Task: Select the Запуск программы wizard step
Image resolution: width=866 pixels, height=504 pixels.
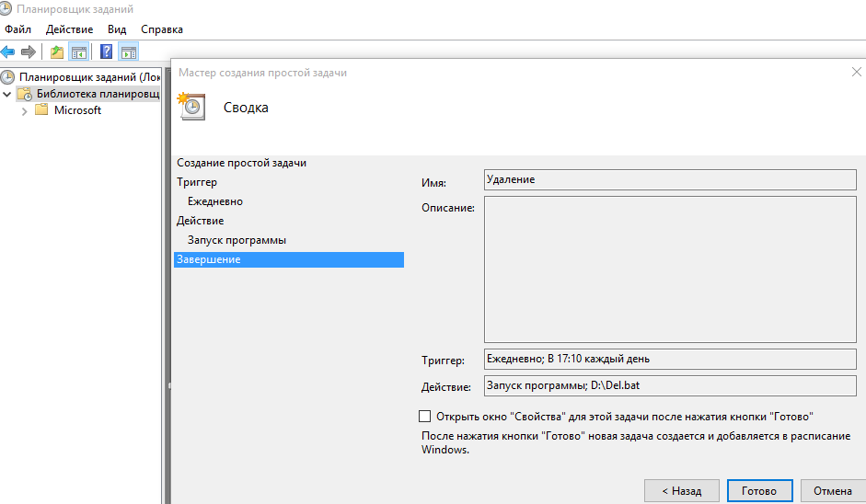Action: [x=237, y=240]
